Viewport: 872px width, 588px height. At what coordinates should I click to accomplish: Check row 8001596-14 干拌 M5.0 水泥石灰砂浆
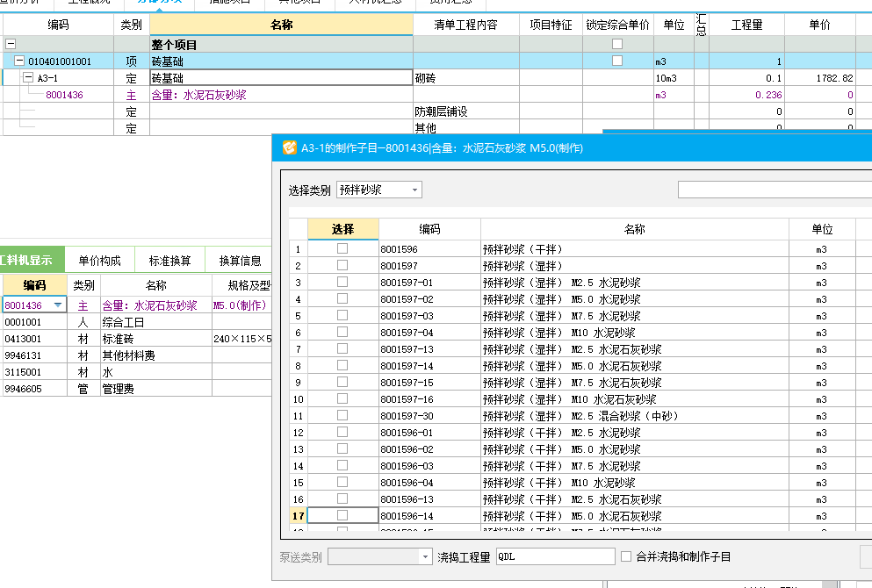click(x=342, y=516)
